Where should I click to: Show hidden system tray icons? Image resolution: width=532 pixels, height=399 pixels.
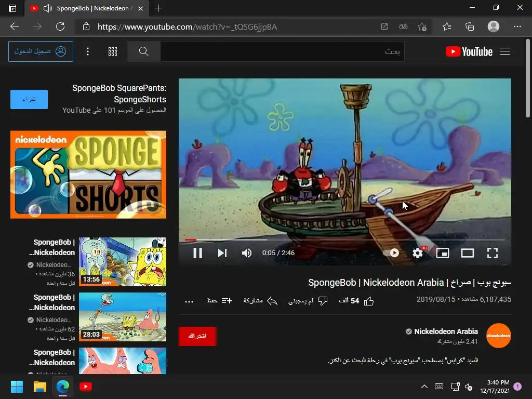424,387
